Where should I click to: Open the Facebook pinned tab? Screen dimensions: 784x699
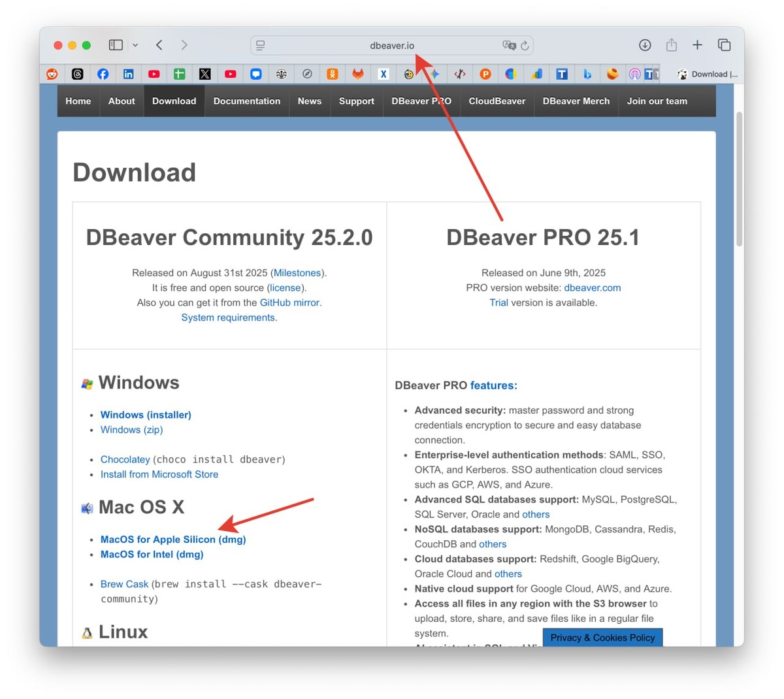pos(103,74)
